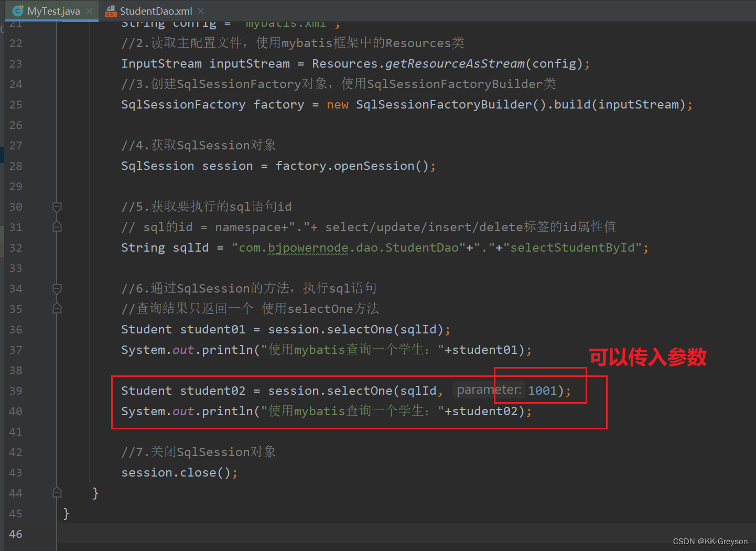Switch to the MyTest.java tab

pyautogui.click(x=51, y=11)
